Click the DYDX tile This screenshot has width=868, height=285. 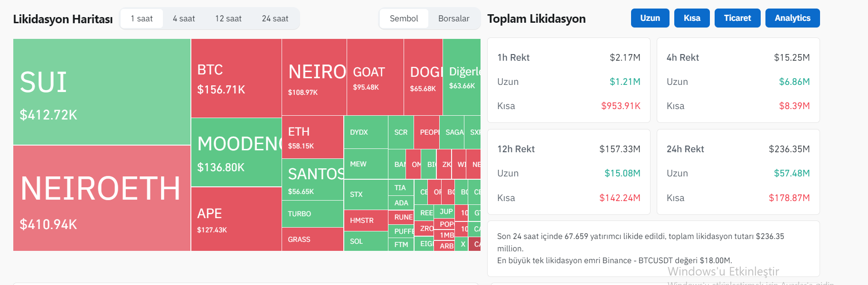[x=365, y=132]
